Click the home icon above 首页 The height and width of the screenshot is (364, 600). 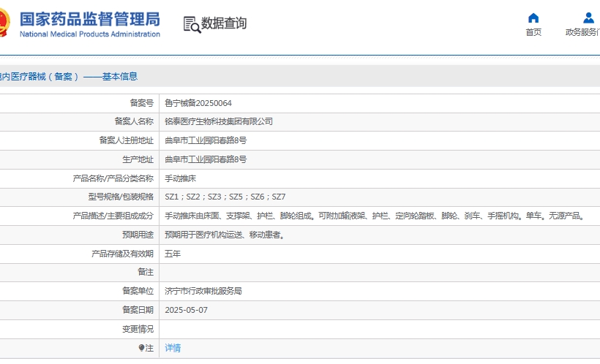533,18
